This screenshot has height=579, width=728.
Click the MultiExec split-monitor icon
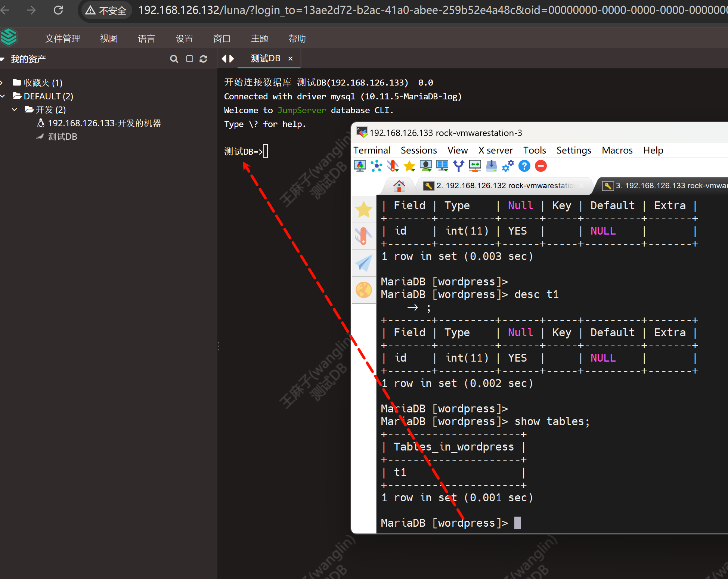coord(442,166)
